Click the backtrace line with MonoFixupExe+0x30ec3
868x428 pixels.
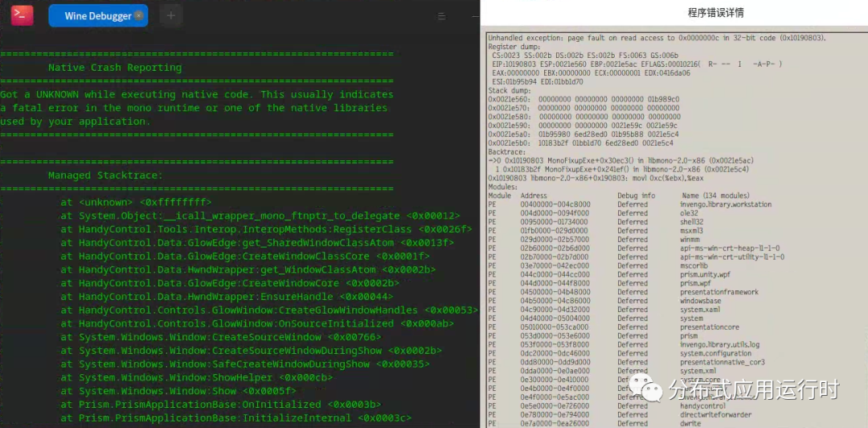click(x=620, y=160)
